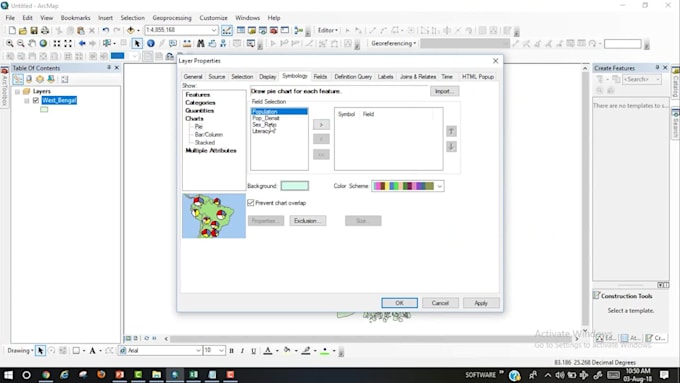Click the Fixed Zoom In icon

(x=57, y=43)
